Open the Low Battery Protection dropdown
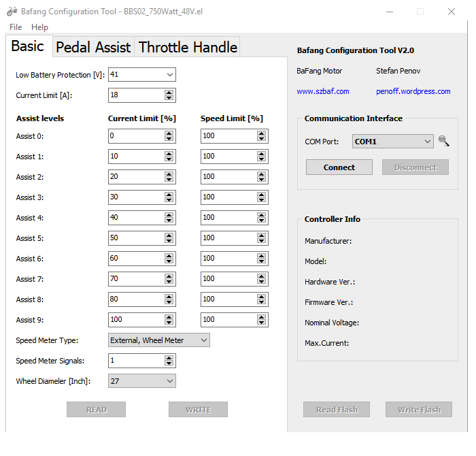The width and height of the screenshot is (476, 456). click(169, 75)
